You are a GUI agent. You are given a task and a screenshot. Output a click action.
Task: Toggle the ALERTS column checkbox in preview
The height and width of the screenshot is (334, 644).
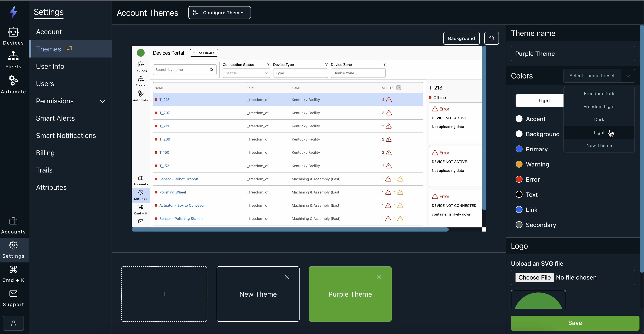[398, 88]
